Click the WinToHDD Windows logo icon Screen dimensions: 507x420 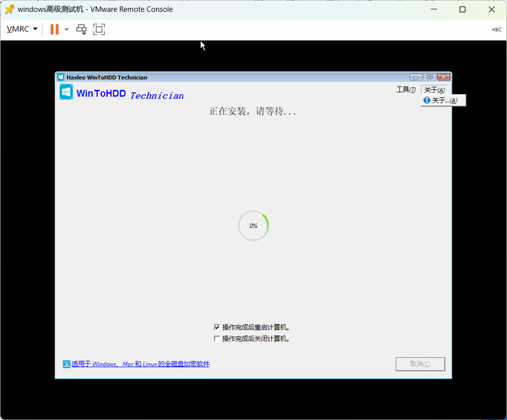pyautogui.click(x=66, y=92)
